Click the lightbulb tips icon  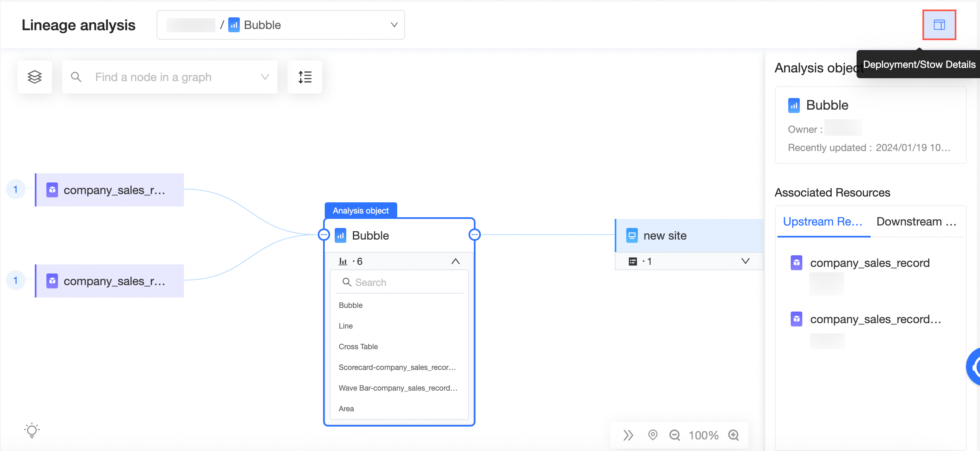click(32, 430)
